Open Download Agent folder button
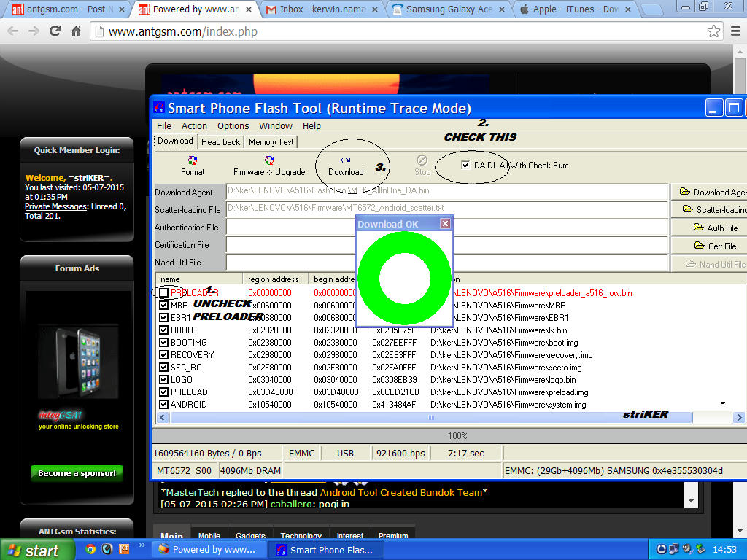 [x=709, y=192]
